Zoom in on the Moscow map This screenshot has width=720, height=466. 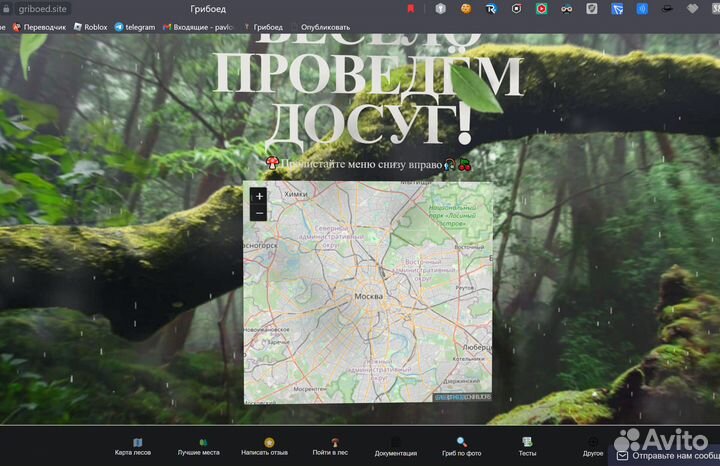259,196
